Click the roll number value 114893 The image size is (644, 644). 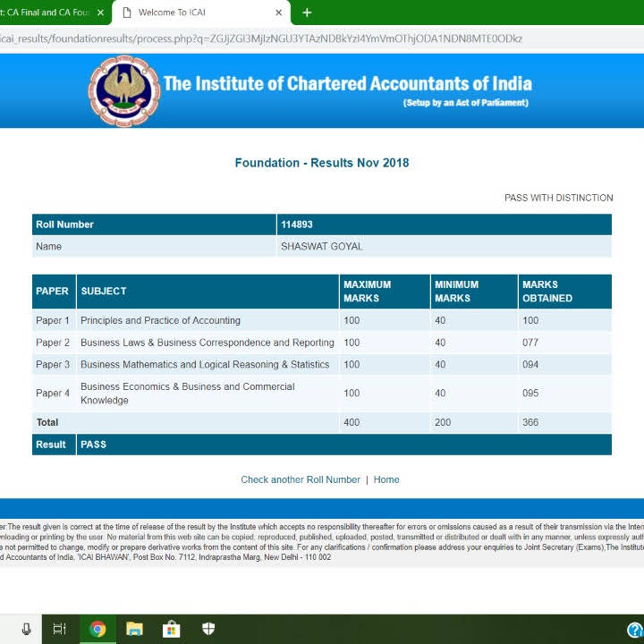point(297,225)
